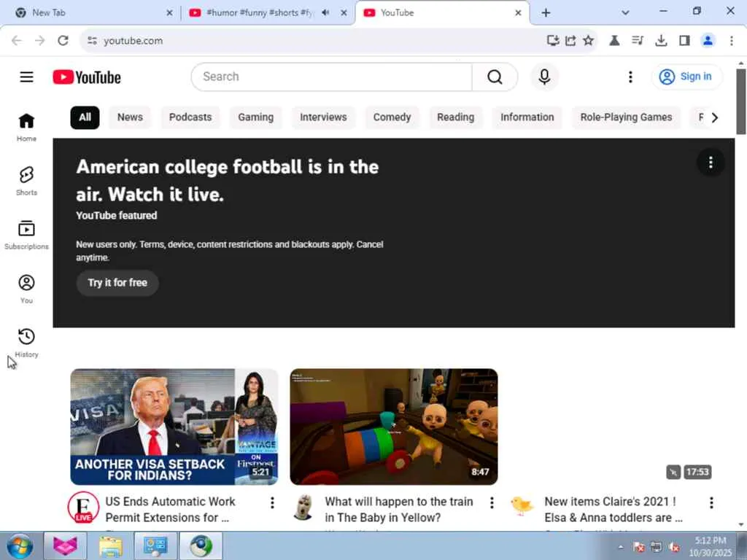Open the Baby in Yellow video thumbnail

point(394,427)
